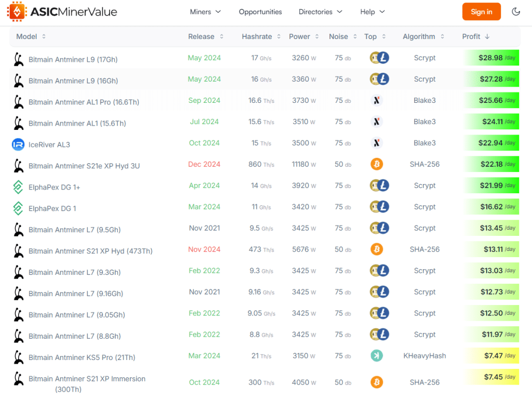Click Bitcoin icon for S21 XP Immersion
Screen dimensions: 532x399
click(377, 382)
